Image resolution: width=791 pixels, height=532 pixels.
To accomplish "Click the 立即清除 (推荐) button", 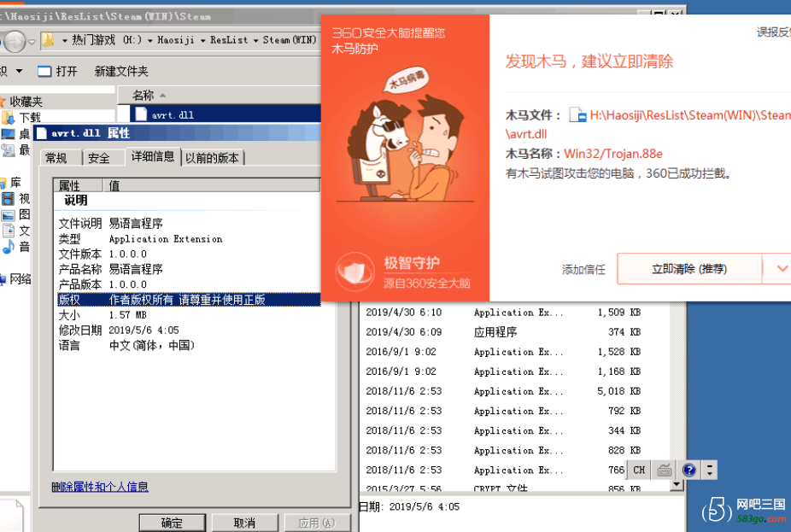I will pyautogui.click(x=689, y=269).
